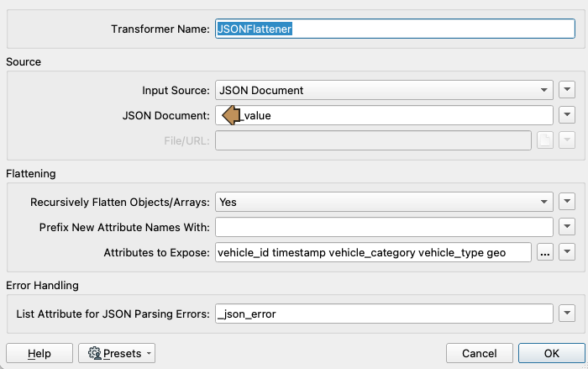Click the Error Handling section label
Viewport: 588px width, 369px height.
[42, 285]
